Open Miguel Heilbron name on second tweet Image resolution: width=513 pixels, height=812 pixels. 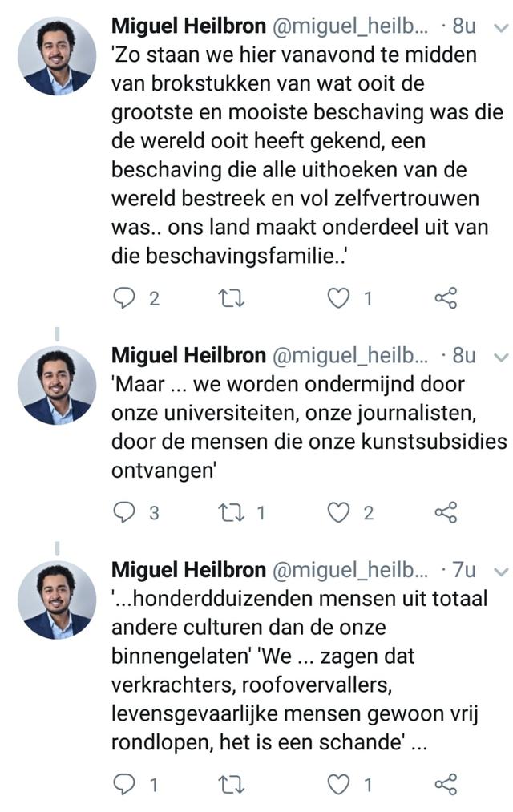188,354
